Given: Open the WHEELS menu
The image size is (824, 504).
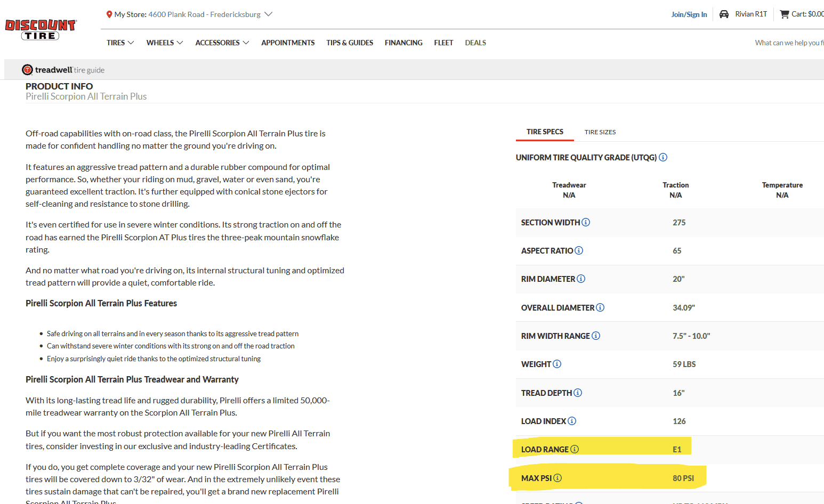Looking at the screenshot, I should pyautogui.click(x=160, y=43).
